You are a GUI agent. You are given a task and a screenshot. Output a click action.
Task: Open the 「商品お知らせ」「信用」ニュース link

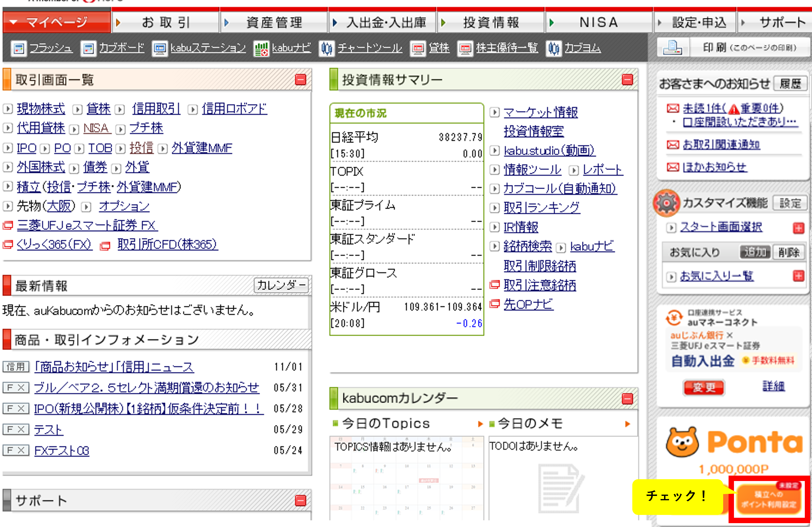(x=114, y=367)
